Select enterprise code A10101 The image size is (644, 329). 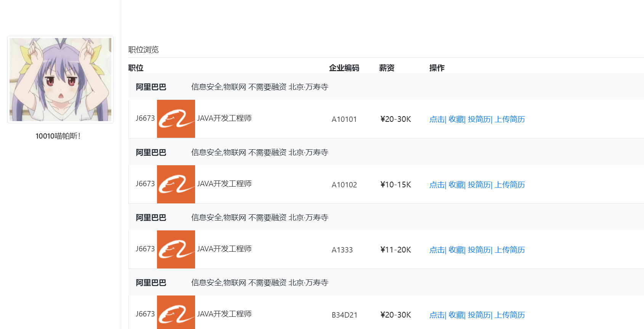344,119
